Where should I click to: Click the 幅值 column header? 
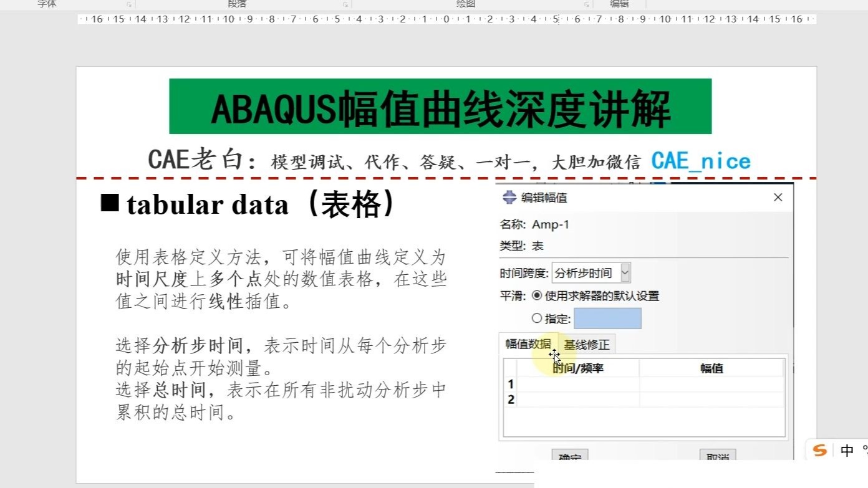point(711,368)
